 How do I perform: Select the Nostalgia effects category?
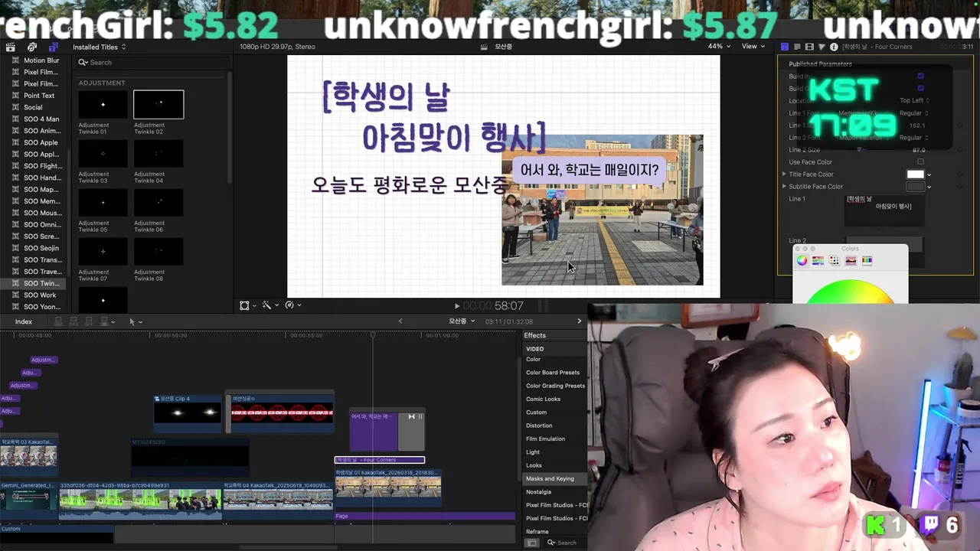pos(538,492)
